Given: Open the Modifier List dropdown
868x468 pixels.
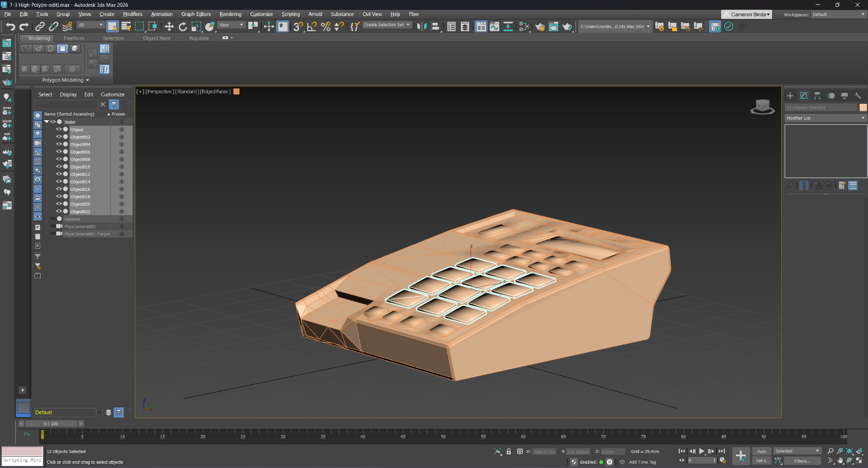Looking at the screenshot, I should (x=825, y=118).
